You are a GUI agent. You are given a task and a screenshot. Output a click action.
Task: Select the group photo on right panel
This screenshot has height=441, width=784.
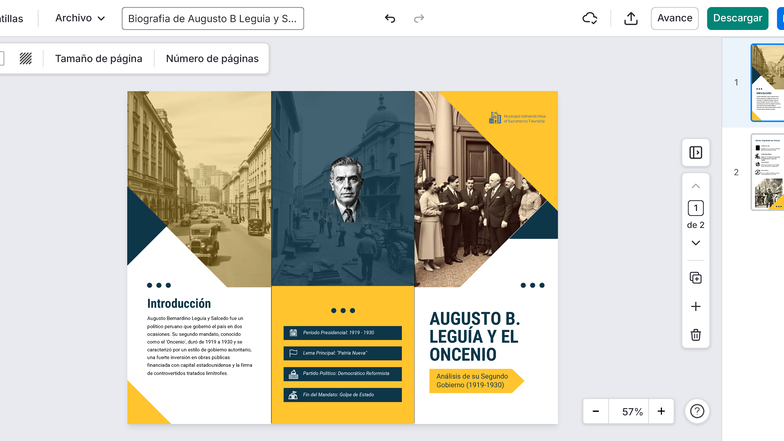[x=475, y=200]
